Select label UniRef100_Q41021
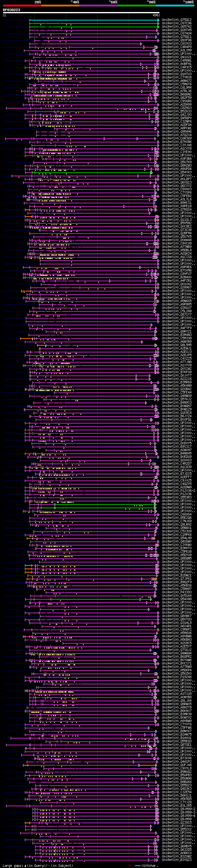Viewport: 197px width, 868px height. point(177,57)
